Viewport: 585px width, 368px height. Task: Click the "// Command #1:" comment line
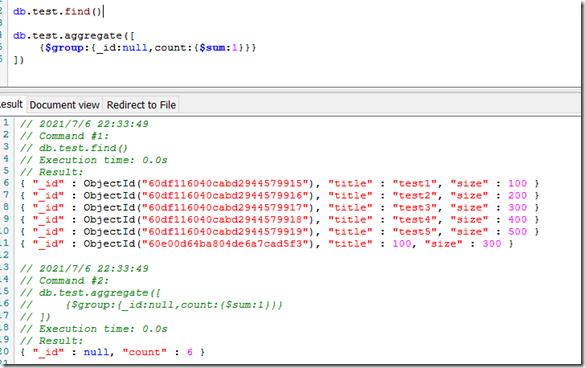(64, 136)
